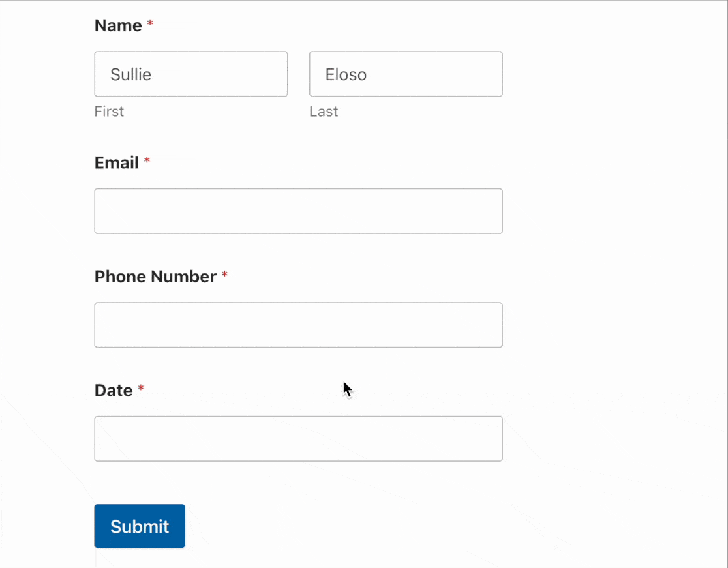Click the red asterisk next to Email
The width and height of the screenshot is (728, 568).
click(x=146, y=158)
